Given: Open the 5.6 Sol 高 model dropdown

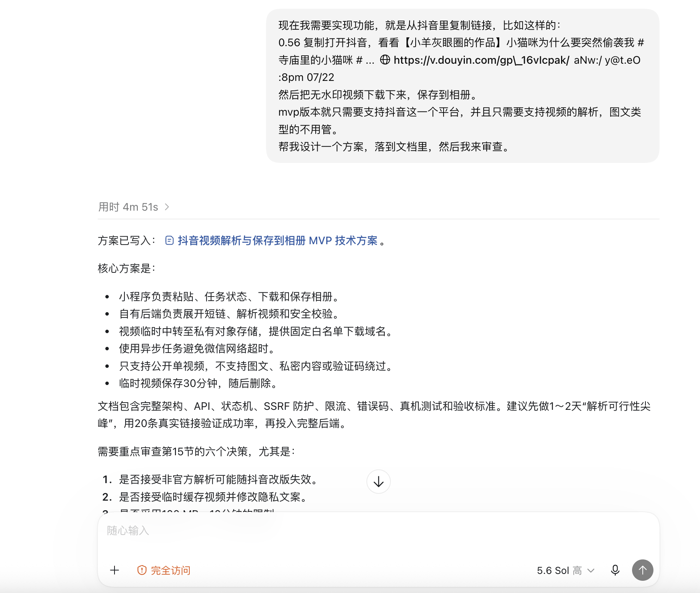Looking at the screenshot, I should coord(566,570).
